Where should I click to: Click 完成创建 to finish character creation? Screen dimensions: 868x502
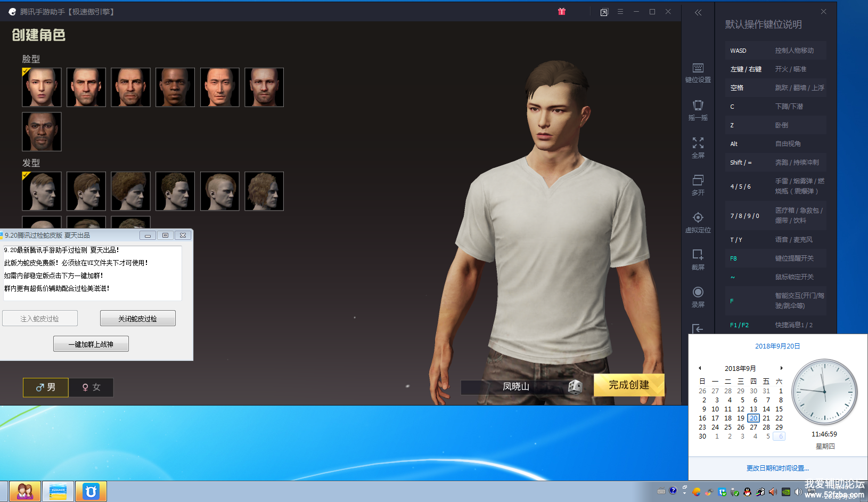629,385
